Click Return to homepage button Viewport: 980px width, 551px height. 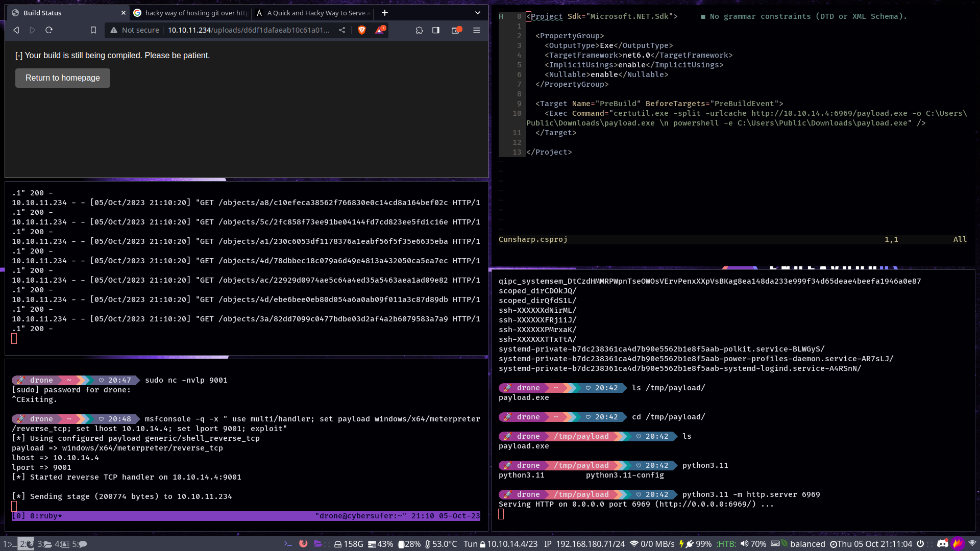pyautogui.click(x=63, y=78)
